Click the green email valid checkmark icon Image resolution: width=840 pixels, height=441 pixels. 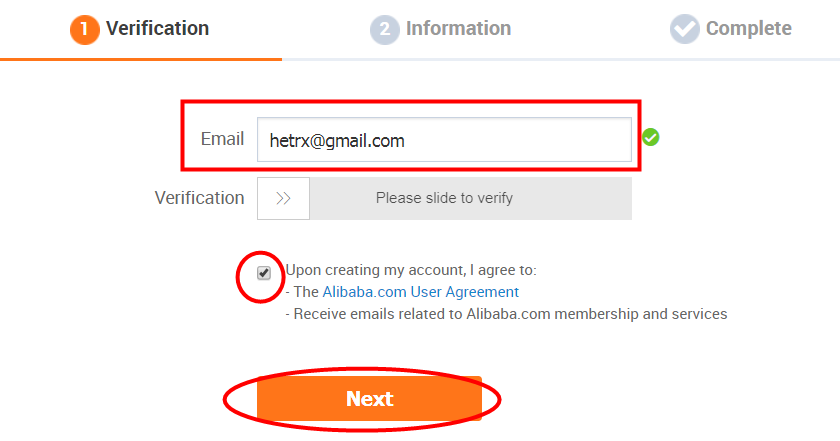(x=651, y=137)
